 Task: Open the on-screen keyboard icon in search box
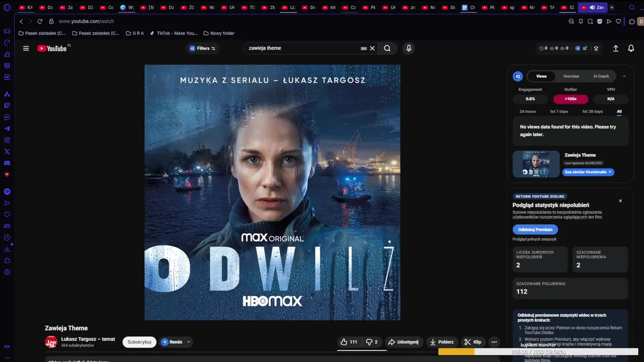tap(363, 48)
